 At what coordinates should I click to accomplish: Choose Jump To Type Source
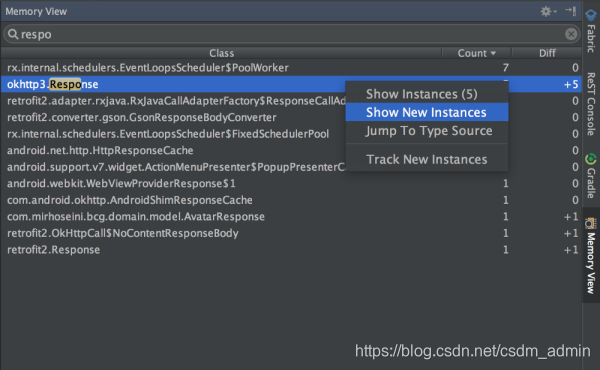tap(427, 130)
